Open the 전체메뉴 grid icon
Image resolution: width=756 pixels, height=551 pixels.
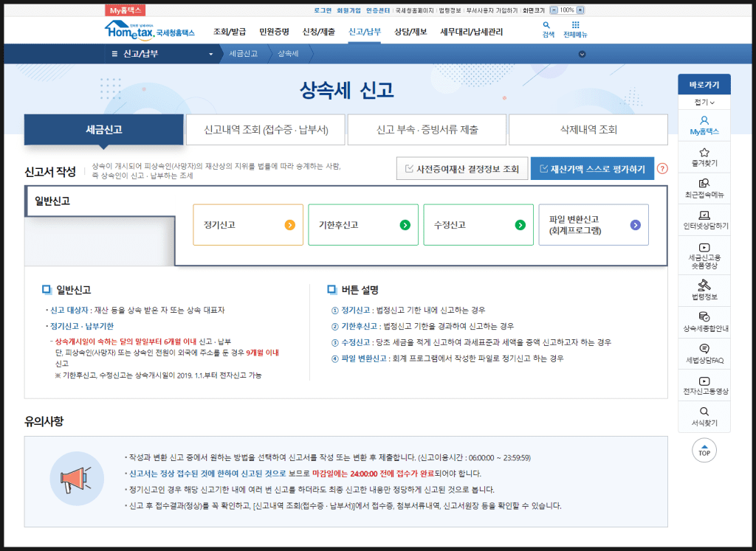pos(575,26)
